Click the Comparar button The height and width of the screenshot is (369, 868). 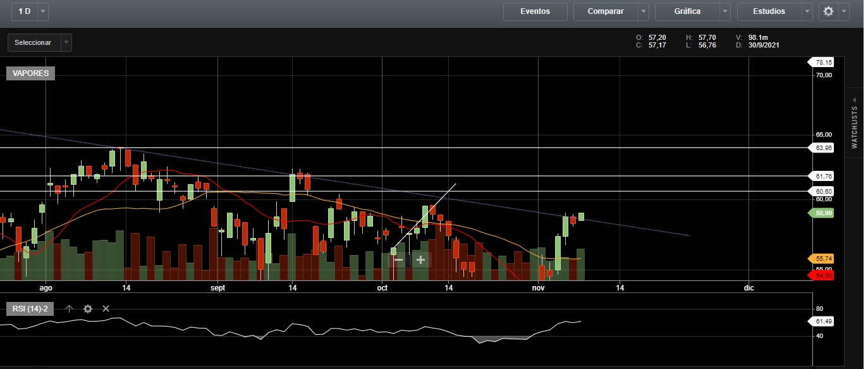point(605,11)
